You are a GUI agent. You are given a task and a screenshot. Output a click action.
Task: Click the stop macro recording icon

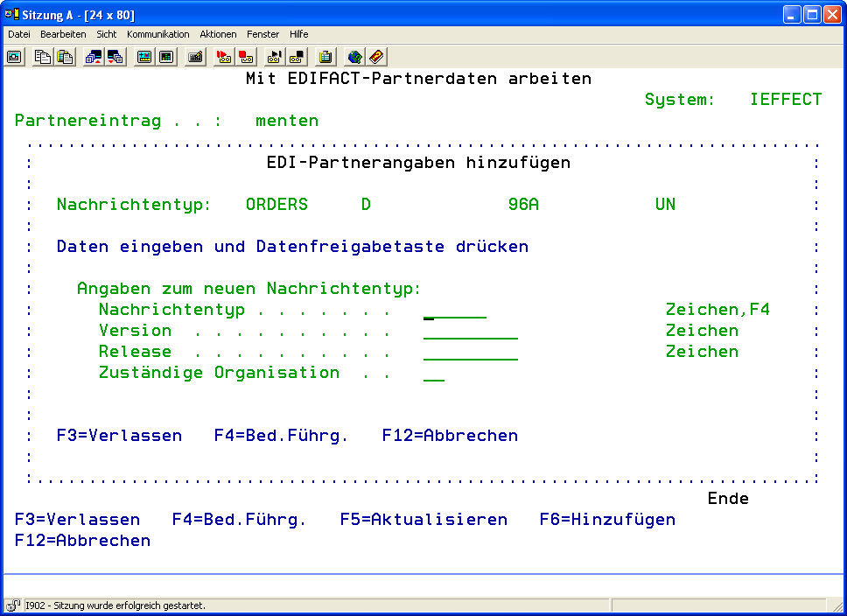point(246,57)
